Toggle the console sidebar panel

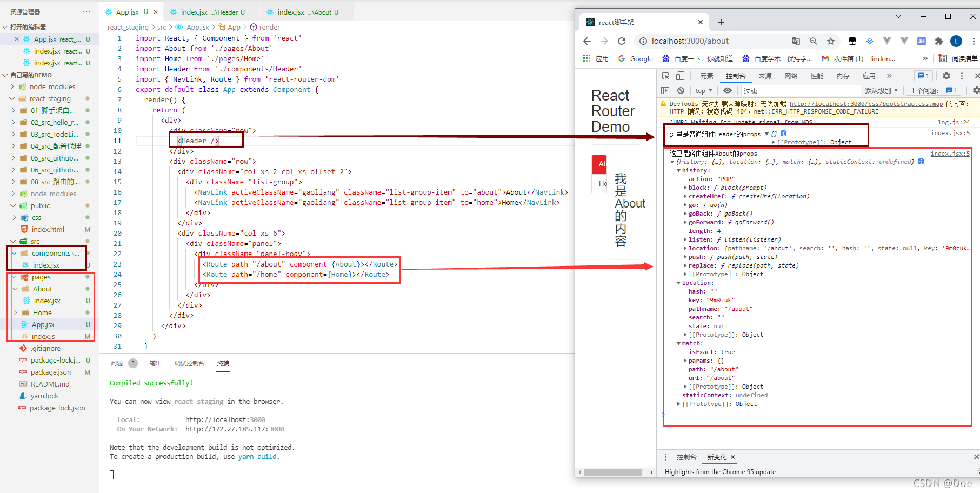pyautogui.click(x=665, y=90)
